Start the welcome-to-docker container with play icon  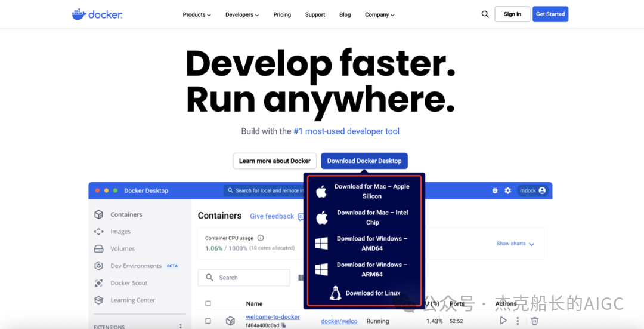(x=503, y=321)
